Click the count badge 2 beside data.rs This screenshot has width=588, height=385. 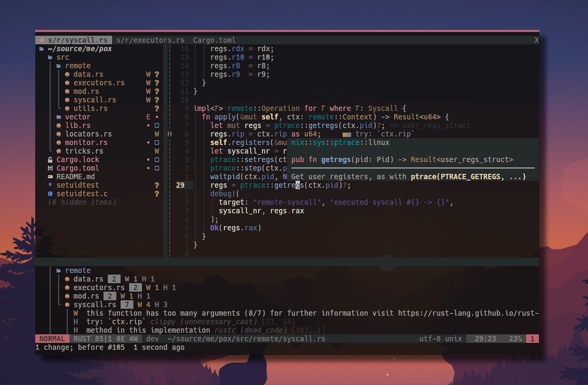114,279
